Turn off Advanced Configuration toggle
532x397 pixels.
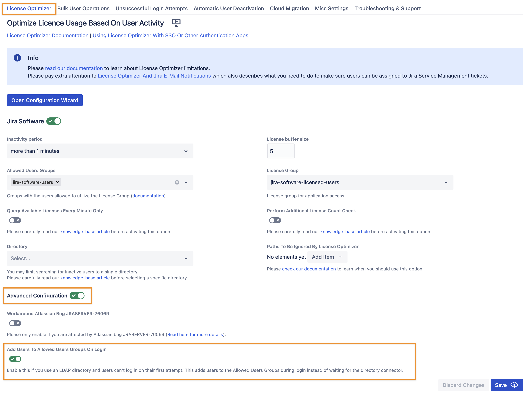click(x=77, y=296)
